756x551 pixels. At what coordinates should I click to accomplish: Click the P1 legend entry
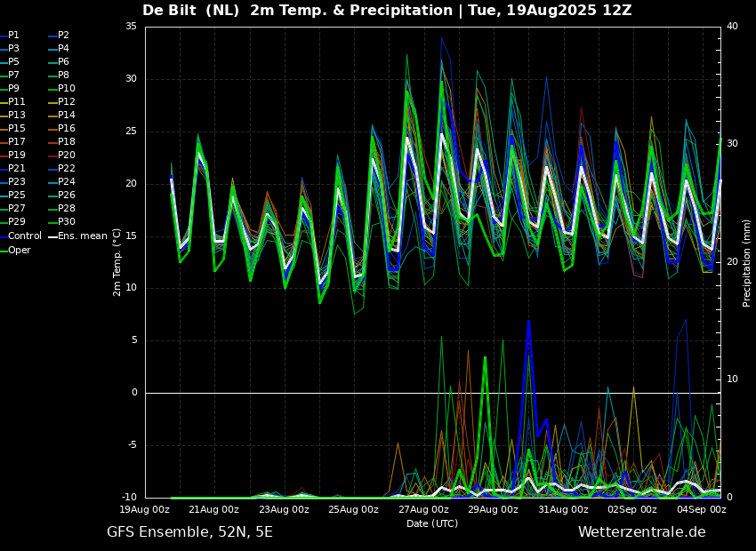click(10, 36)
